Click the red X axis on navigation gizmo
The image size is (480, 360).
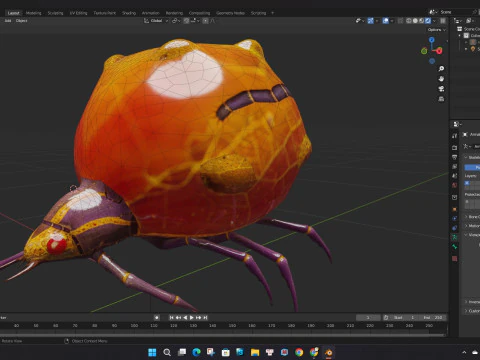click(439, 51)
